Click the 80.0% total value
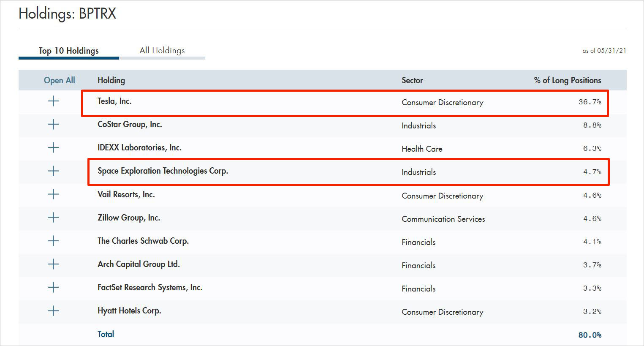 [590, 335]
